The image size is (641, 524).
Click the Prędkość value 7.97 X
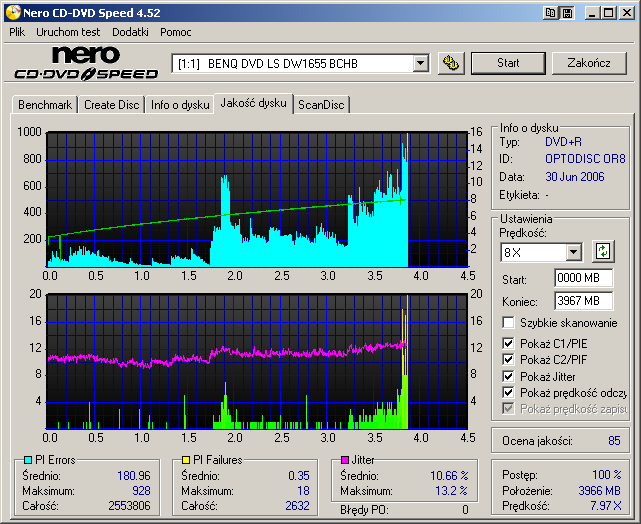point(605,506)
